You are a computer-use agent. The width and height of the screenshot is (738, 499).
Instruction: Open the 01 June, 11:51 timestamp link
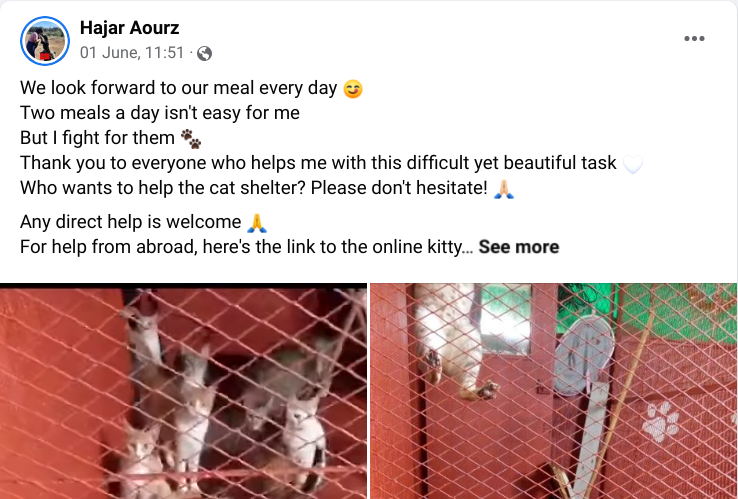[132, 53]
